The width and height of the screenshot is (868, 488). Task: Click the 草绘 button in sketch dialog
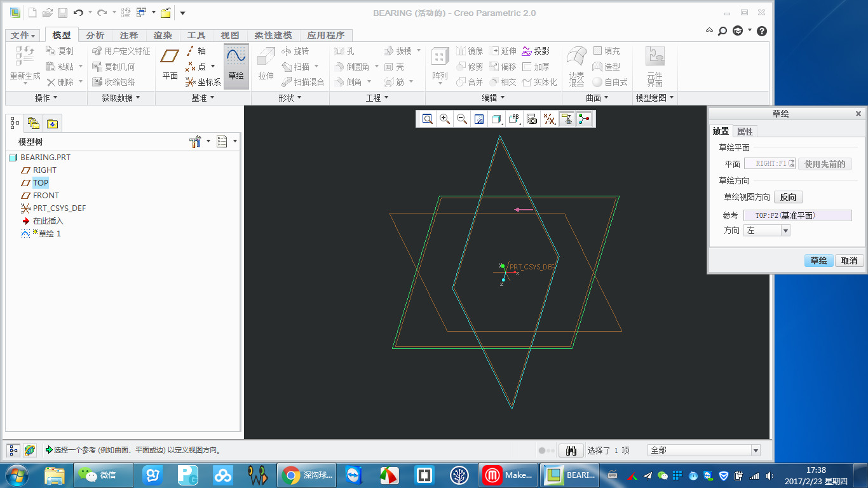[818, 261]
